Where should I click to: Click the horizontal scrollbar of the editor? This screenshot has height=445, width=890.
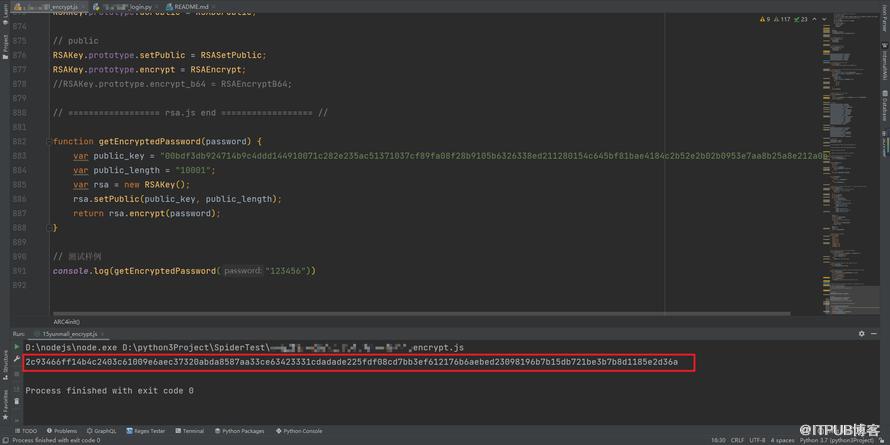[421, 313]
